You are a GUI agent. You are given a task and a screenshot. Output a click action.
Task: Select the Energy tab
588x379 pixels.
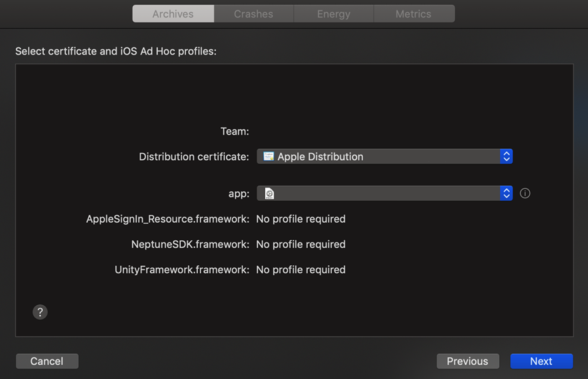pos(334,14)
